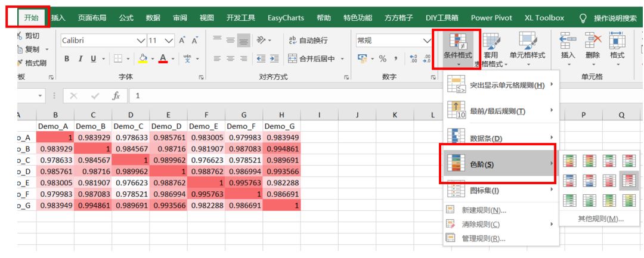Screen dimensions: 644x258
Task: Select the Format Painter (格式刷)
Action: click(x=32, y=63)
